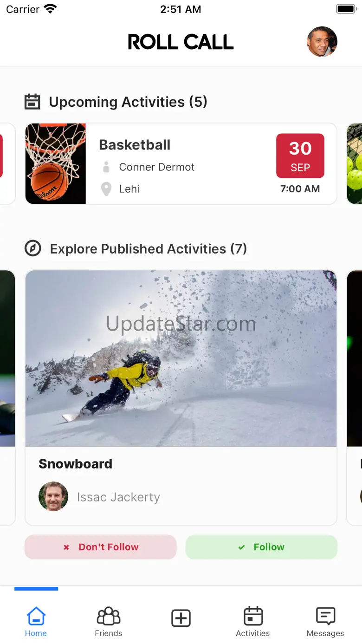
Task: Open the Home tab icon
Action: coord(36,617)
